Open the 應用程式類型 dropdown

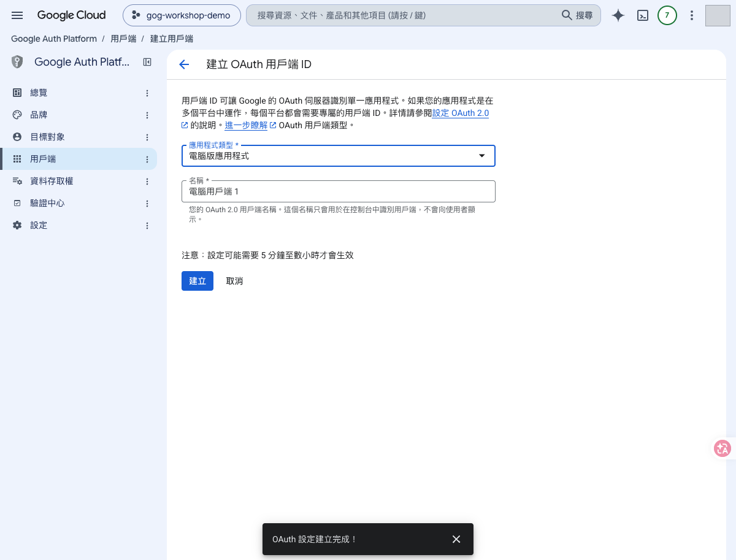click(x=339, y=156)
